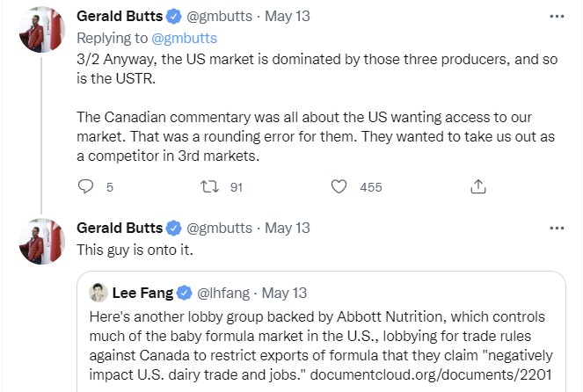Screen dimensions: 583x392
Task: Click May 13 timestamp on second tweet
Action: tap(288, 228)
